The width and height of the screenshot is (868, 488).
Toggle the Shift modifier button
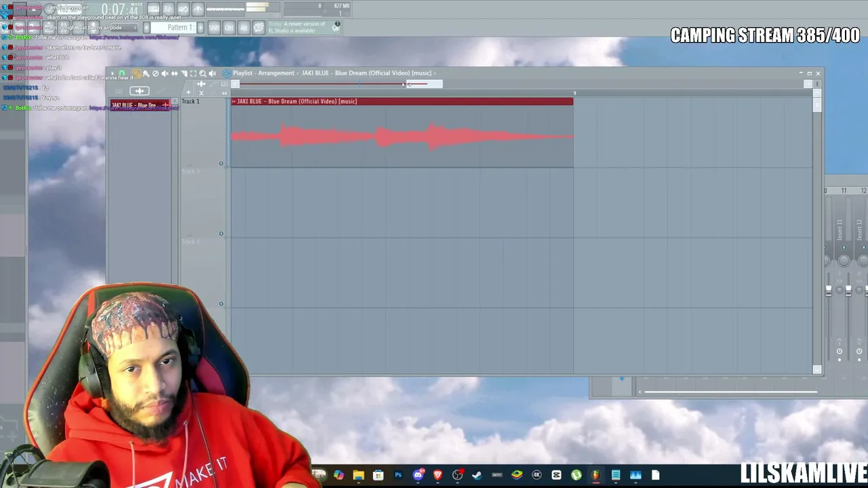(214, 28)
